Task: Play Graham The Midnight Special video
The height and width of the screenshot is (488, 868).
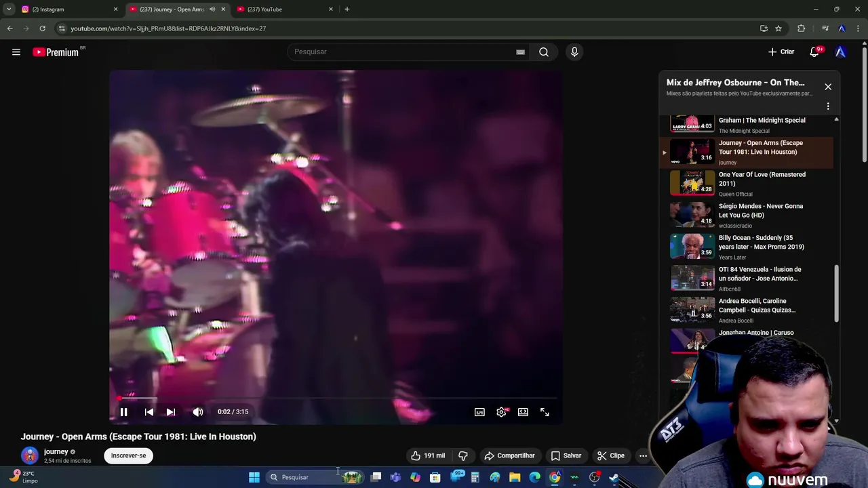Action: click(746, 125)
